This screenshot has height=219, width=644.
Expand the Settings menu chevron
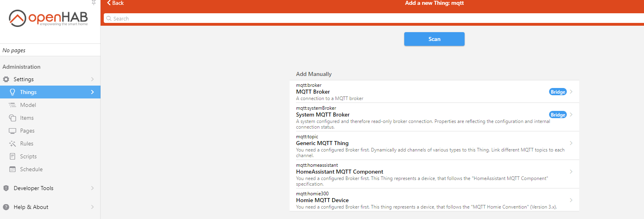pos(93,79)
